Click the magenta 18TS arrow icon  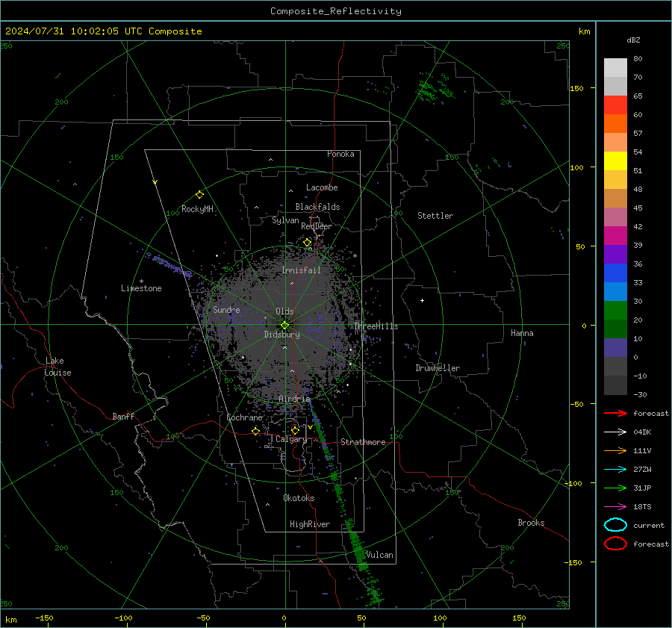coord(615,507)
